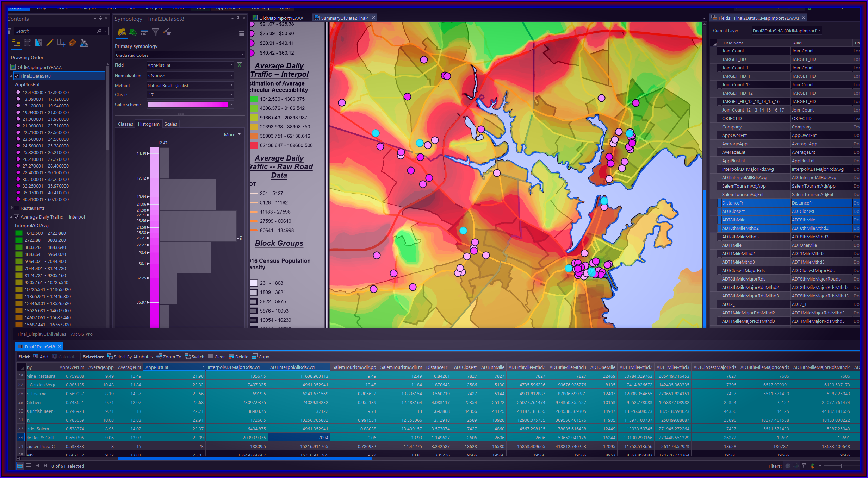Open Primary symbology tab icon in Symbology
Image resolution: width=868 pixels, height=478 pixels.
pos(122,32)
